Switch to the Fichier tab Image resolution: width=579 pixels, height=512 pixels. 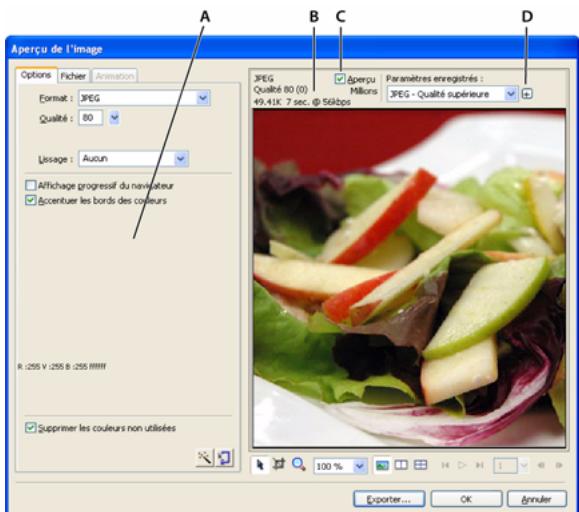pyautogui.click(x=73, y=76)
